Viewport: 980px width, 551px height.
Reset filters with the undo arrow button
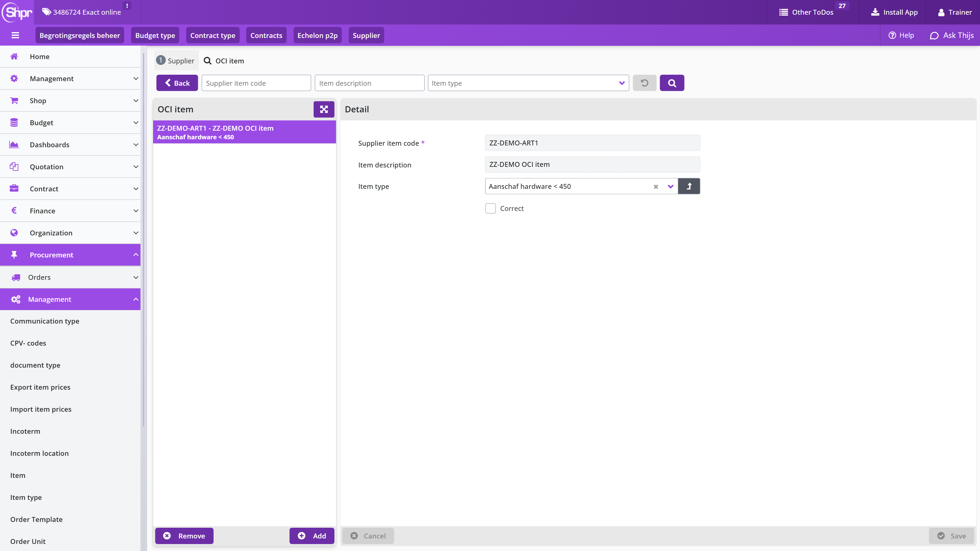(x=644, y=83)
